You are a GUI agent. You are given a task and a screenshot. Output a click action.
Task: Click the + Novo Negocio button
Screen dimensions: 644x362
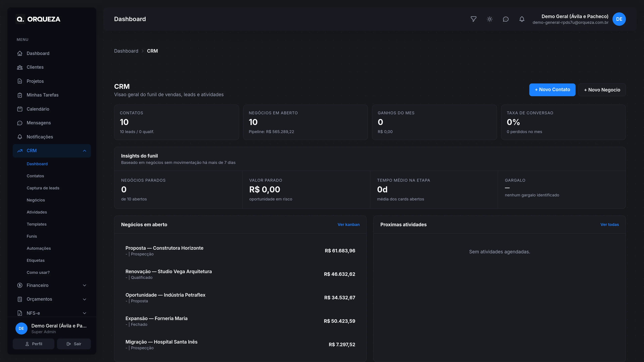pos(602,90)
